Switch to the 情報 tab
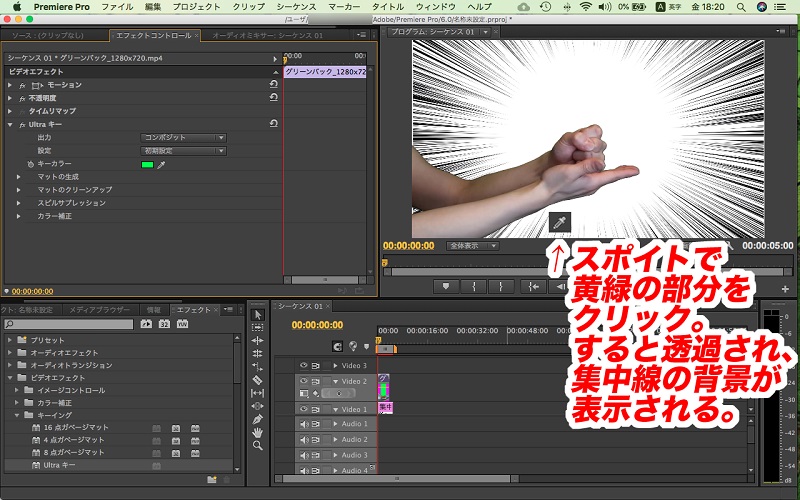Image resolution: width=800 pixels, height=500 pixels. click(x=154, y=310)
